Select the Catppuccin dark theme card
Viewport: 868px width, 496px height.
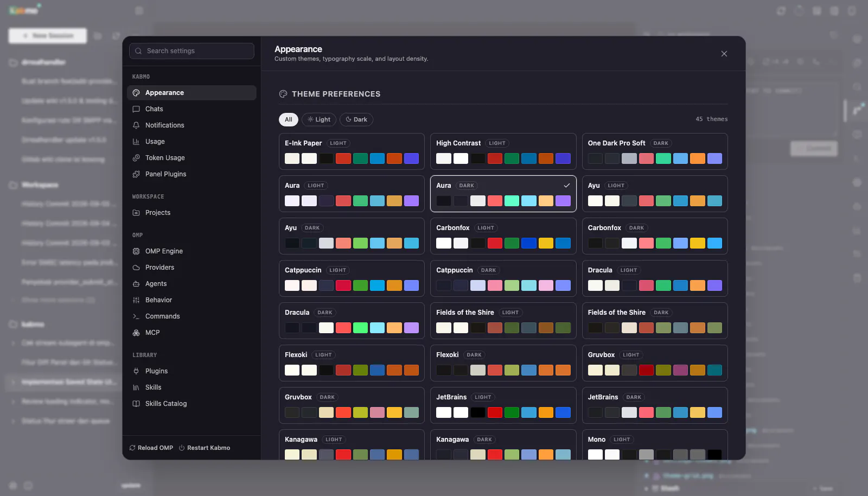tap(503, 278)
